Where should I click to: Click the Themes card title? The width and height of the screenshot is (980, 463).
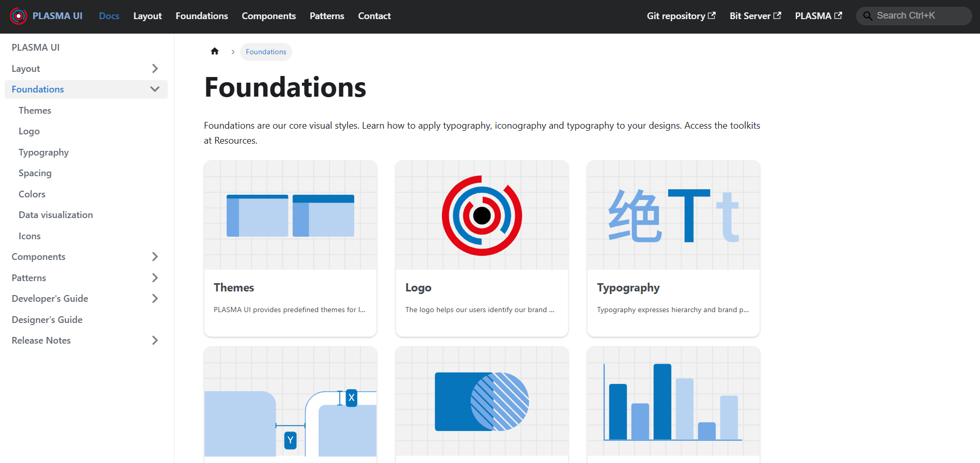tap(234, 287)
